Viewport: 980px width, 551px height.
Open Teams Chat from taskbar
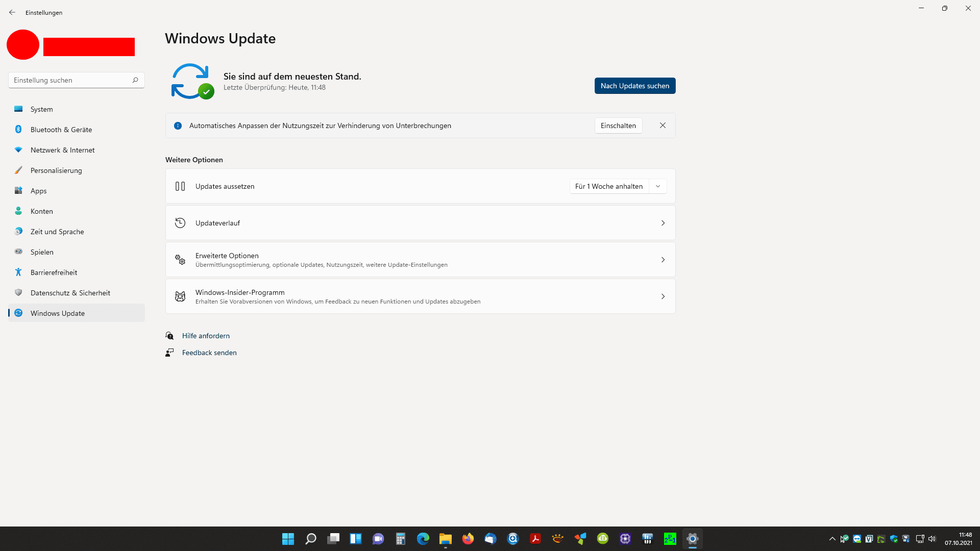(x=378, y=539)
